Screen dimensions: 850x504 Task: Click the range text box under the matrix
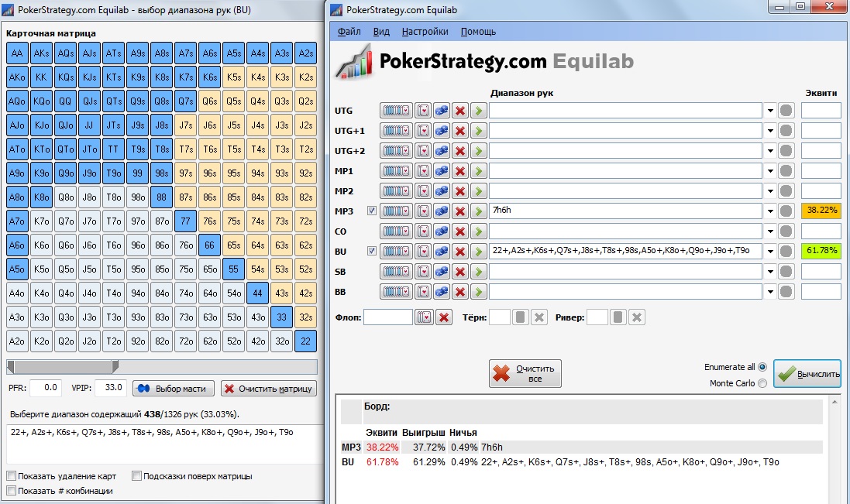[165, 444]
